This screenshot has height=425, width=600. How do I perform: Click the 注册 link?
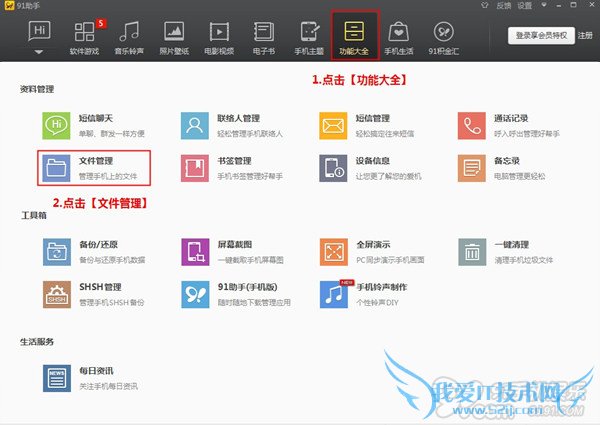click(585, 36)
